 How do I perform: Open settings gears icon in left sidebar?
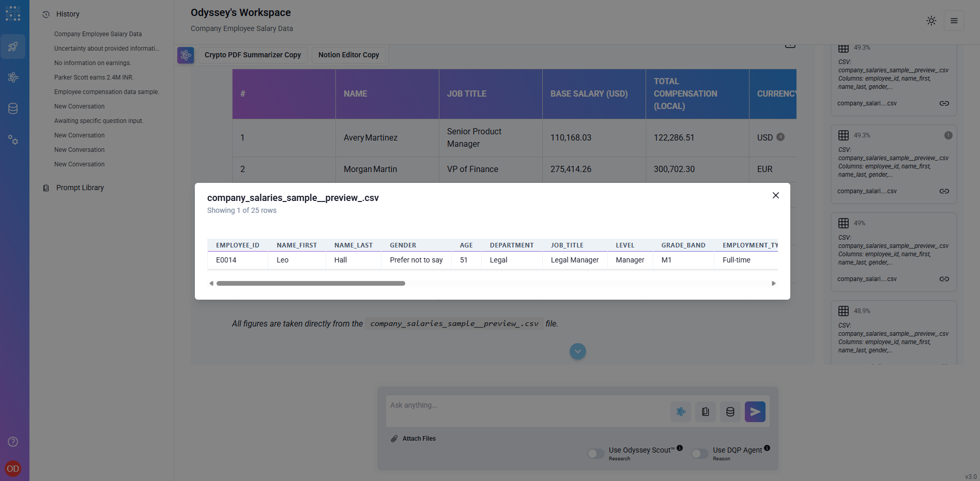pyautogui.click(x=13, y=140)
